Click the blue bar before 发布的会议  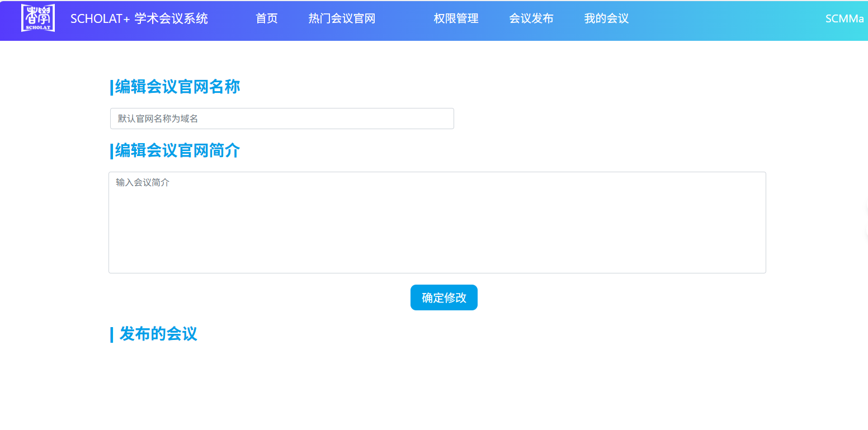click(112, 334)
